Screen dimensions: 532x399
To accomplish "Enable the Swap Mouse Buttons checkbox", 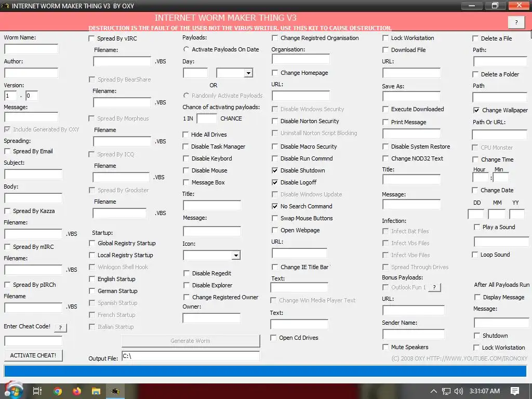I will [x=275, y=218].
